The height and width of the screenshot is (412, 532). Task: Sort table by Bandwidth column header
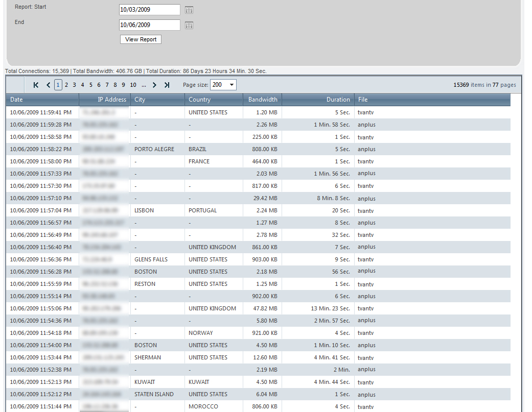263,100
